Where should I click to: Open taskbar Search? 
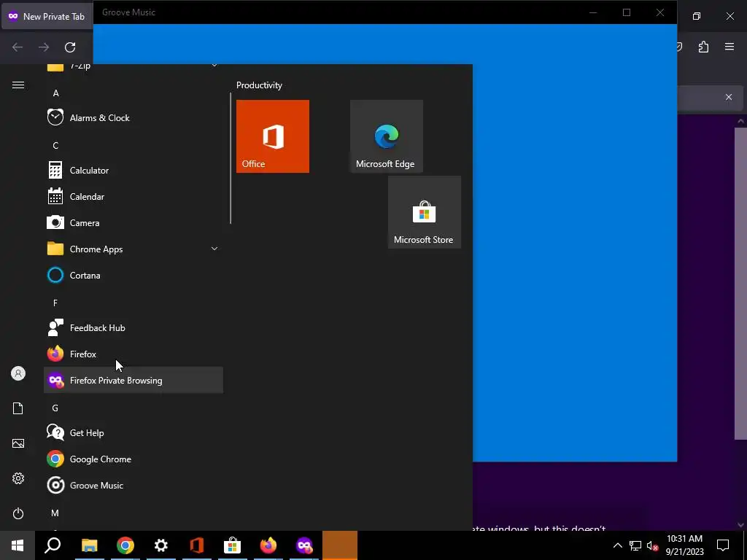(53, 545)
